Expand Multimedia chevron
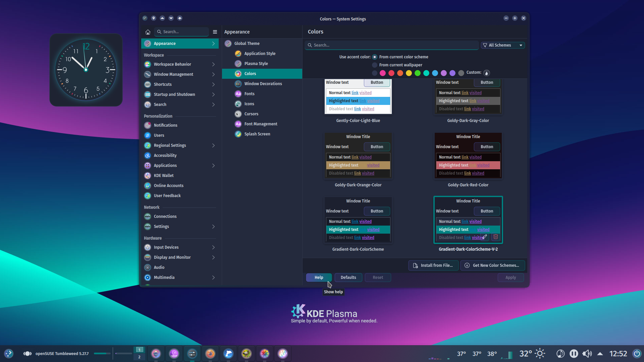Image resolution: width=644 pixels, height=362 pixels. coord(213,278)
